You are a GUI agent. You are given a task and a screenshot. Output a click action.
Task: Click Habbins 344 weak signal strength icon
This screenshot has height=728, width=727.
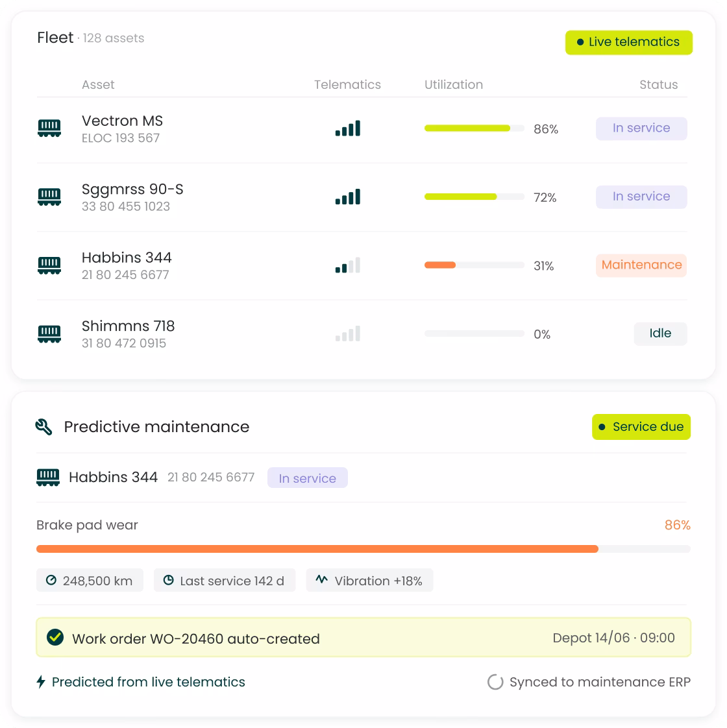coord(348,265)
